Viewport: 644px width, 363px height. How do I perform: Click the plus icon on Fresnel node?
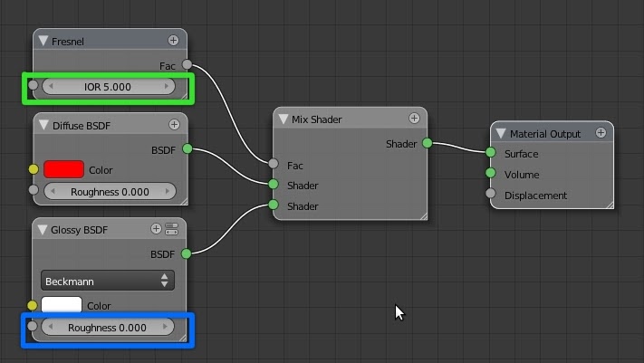(x=173, y=40)
